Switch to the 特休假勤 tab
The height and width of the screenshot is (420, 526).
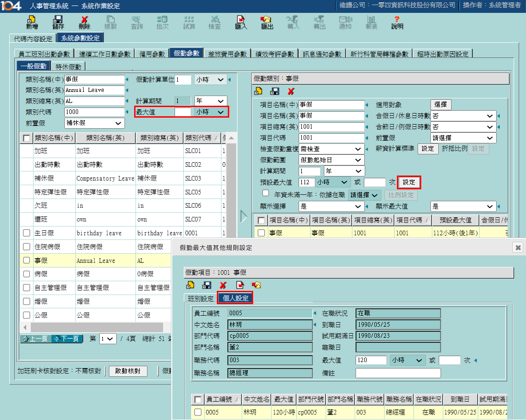coord(68,67)
